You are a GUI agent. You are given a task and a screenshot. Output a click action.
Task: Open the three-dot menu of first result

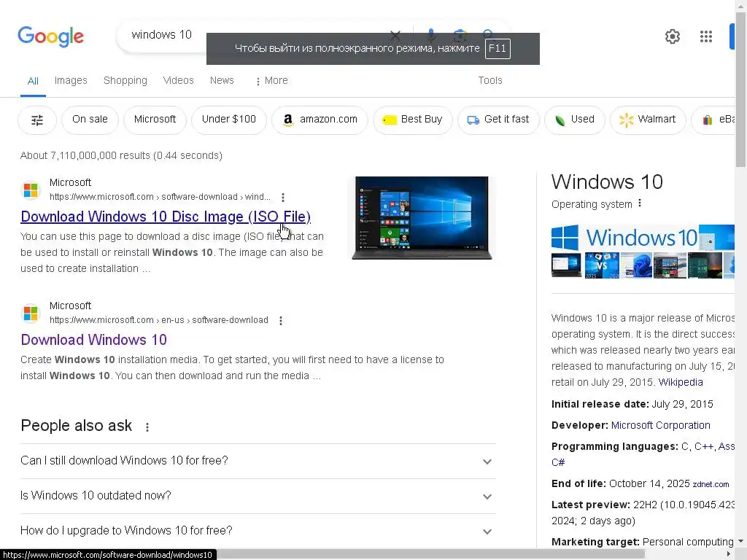[x=283, y=197]
